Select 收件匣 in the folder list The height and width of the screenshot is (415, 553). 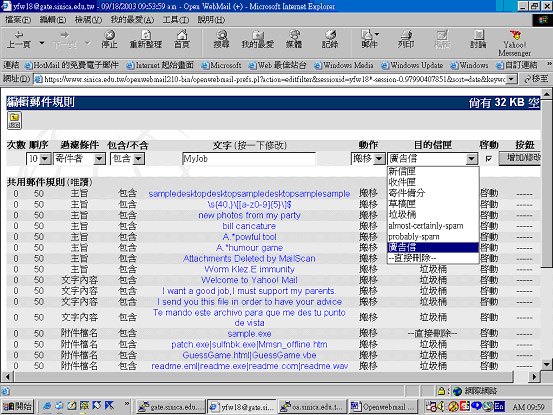coord(433,182)
